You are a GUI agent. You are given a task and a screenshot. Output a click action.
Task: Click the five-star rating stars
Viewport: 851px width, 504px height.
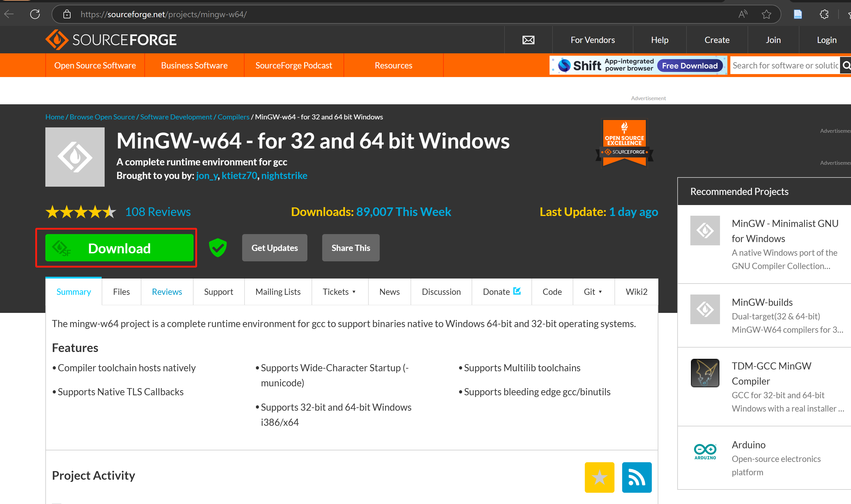(x=81, y=212)
